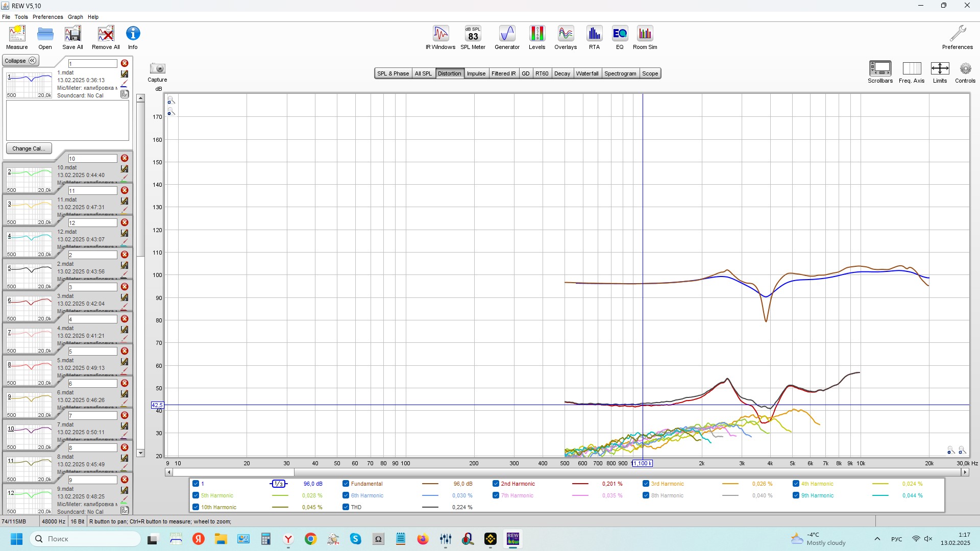Toggle the THD trace checkbox

(x=346, y=507)
